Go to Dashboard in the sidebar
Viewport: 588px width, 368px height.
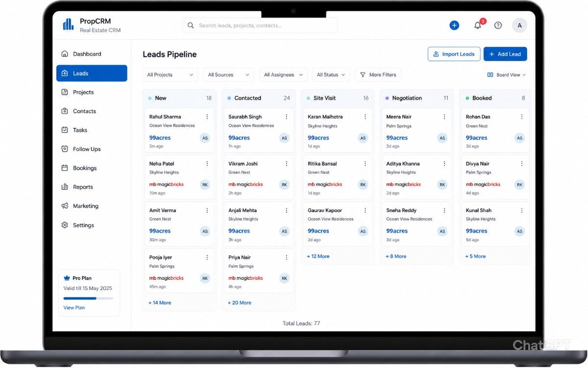[x=92, y=54]
